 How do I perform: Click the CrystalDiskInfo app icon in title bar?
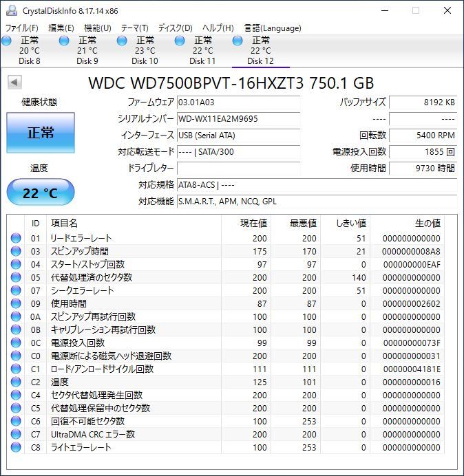[12, 10]
